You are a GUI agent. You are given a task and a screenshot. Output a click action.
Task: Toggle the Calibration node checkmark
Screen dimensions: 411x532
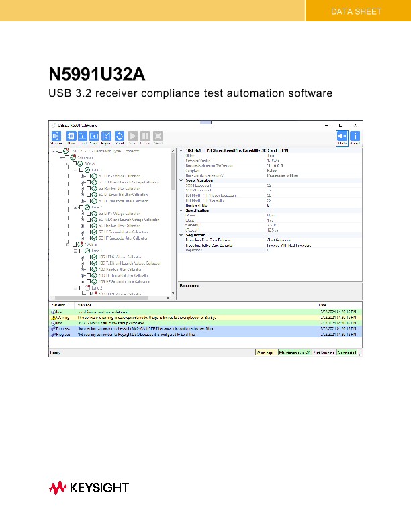pos(73,157)
